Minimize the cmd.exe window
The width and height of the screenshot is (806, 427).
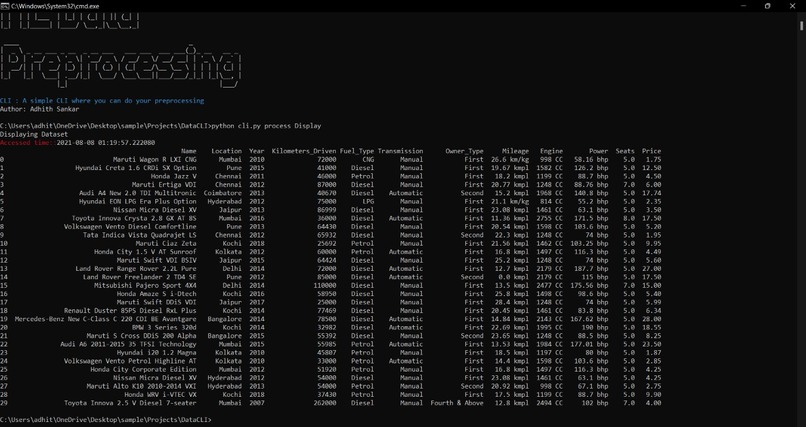744,6
